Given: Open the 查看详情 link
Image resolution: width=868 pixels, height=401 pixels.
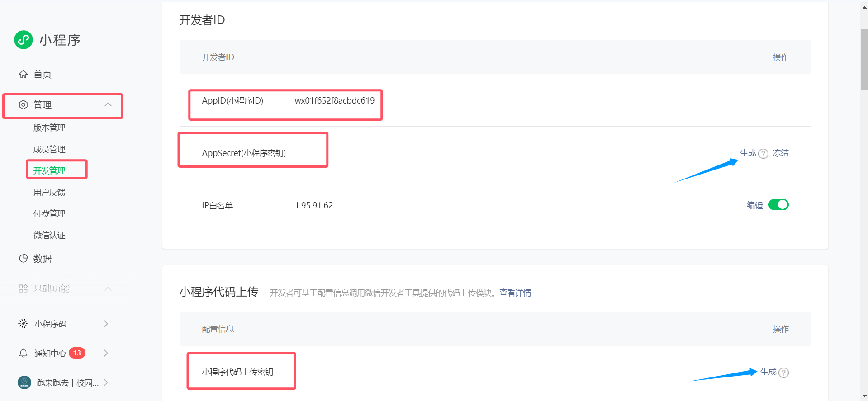Looking at the screenshot, I should click(515, 293).
